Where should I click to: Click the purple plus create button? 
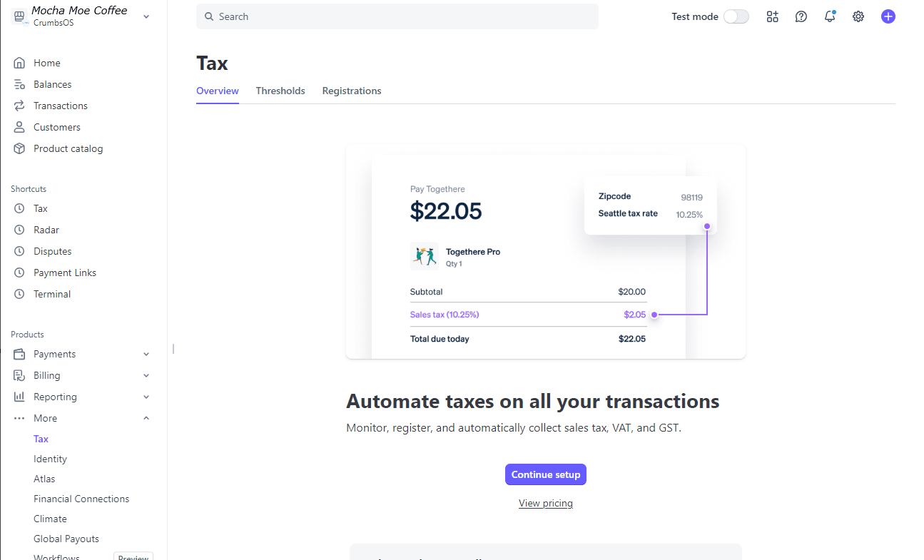point(888,16)
